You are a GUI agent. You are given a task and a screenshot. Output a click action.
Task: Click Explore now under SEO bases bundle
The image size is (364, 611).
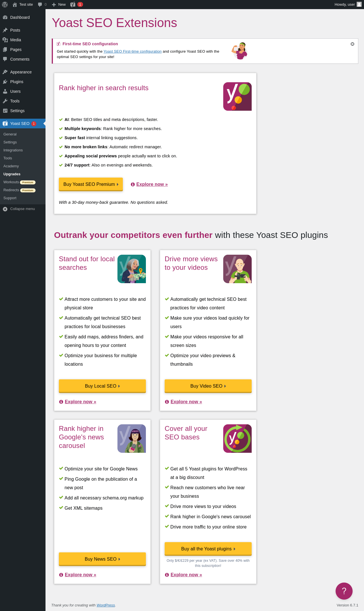coord(186,575)
